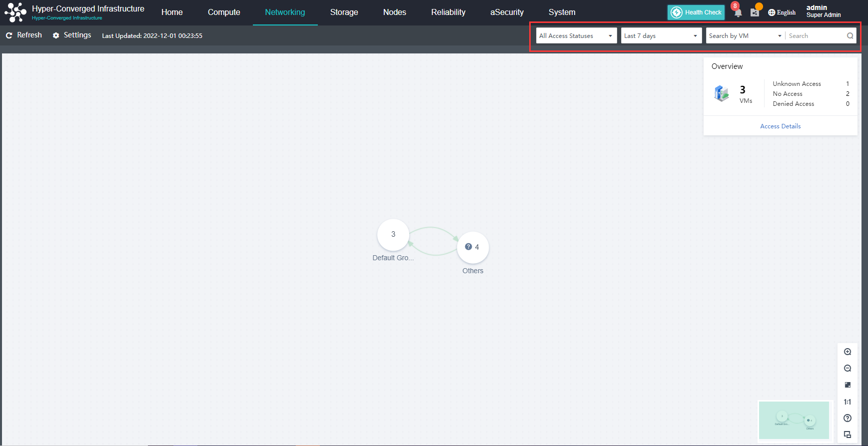Click the Overview panel title

[727, 66]
